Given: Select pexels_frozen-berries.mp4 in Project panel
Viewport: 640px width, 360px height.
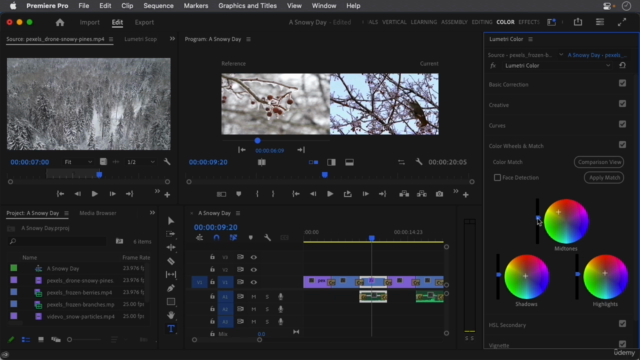Looking at the screenshot, I should pyautogui.click(x=79, y=293).
